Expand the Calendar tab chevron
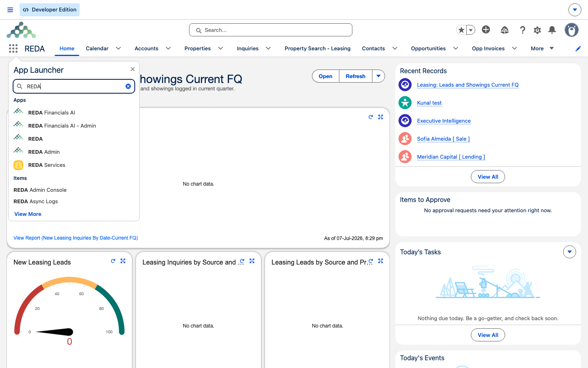This screenshot has width=588, height=368. click(x=118, y=48)
